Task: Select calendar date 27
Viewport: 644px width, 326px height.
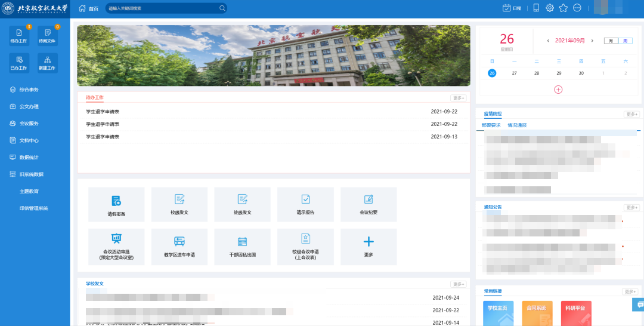Action: click(x=514, y=73)
